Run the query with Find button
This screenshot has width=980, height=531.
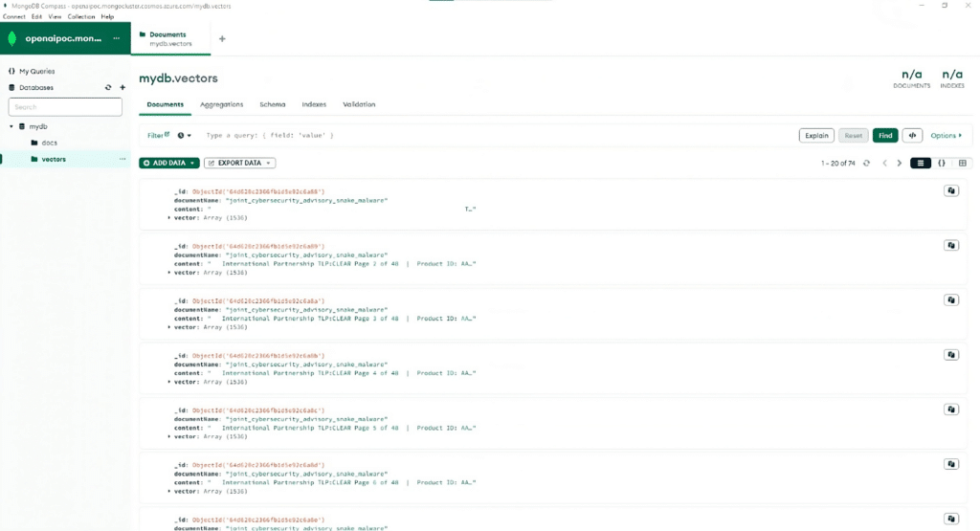885,136
